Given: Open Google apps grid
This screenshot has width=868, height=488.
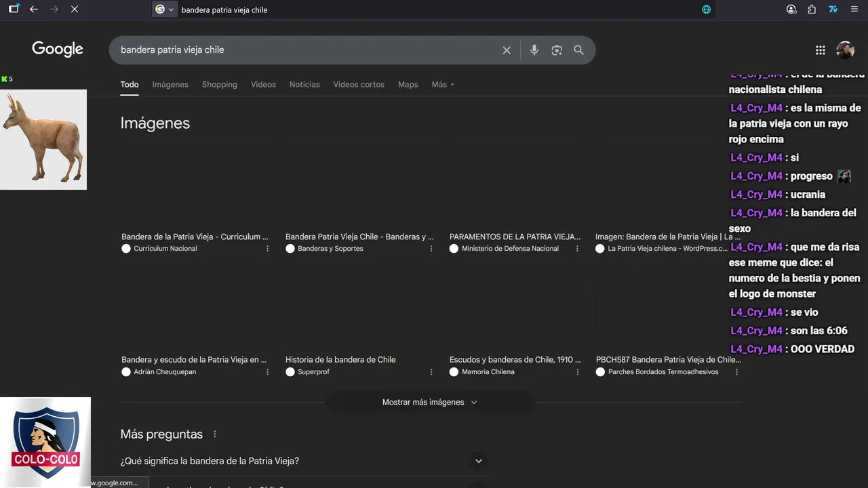Looking at the screenshot, I should coord(821,50).
